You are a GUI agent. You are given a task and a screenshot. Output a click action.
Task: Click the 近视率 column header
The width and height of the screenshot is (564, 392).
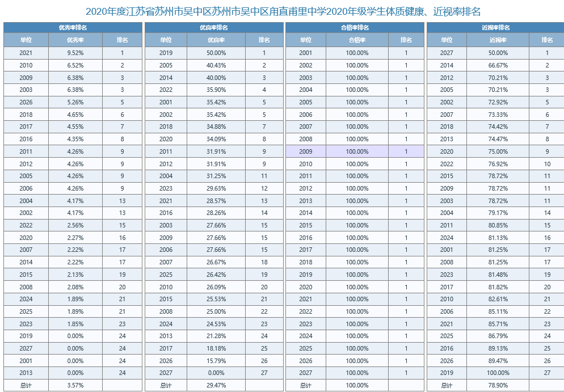(498, 40)
